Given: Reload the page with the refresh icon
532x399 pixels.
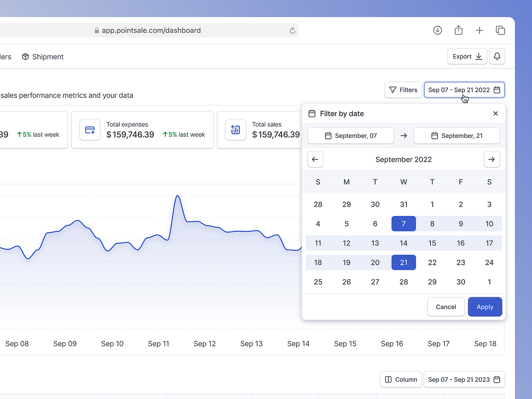Looking at the screenshot, I should [x=292, y=30].
